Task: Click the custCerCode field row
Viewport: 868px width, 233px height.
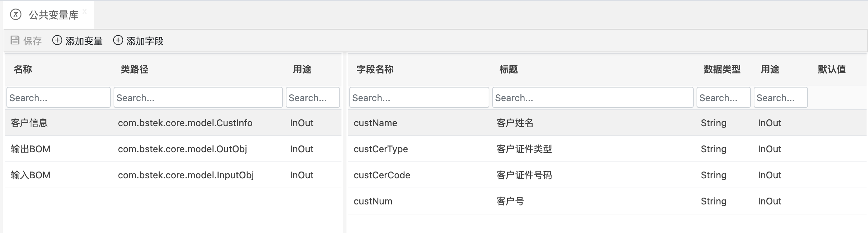Action: coord(382,175)
